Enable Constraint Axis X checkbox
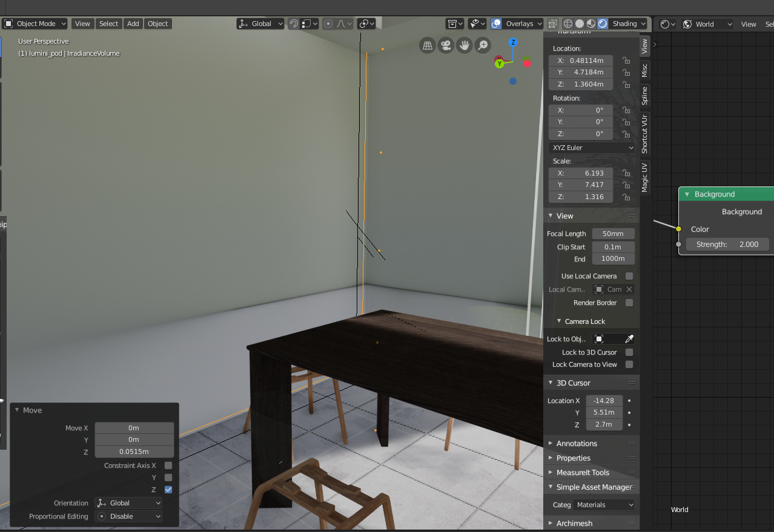Screen dimensions: 774x532 click(x=168, y=465)
